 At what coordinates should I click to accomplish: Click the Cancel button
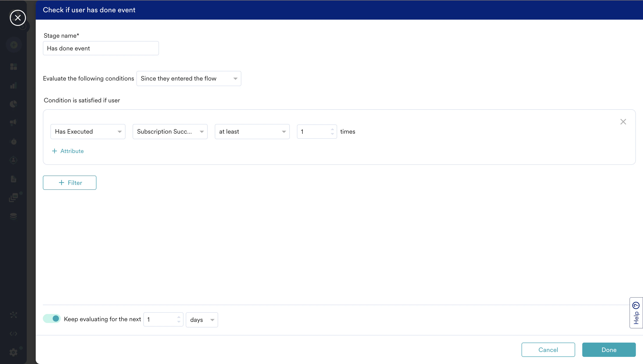tap(548, 350)
